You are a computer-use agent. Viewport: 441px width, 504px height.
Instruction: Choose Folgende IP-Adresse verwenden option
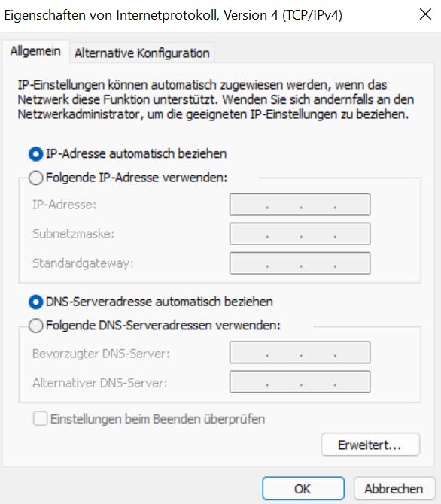pos(35,178)
